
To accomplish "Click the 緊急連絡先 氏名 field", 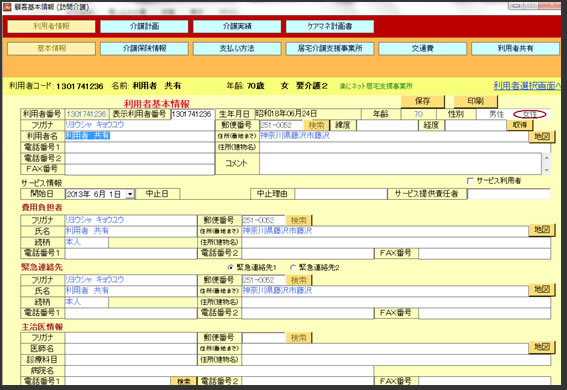I will point(131,291).
